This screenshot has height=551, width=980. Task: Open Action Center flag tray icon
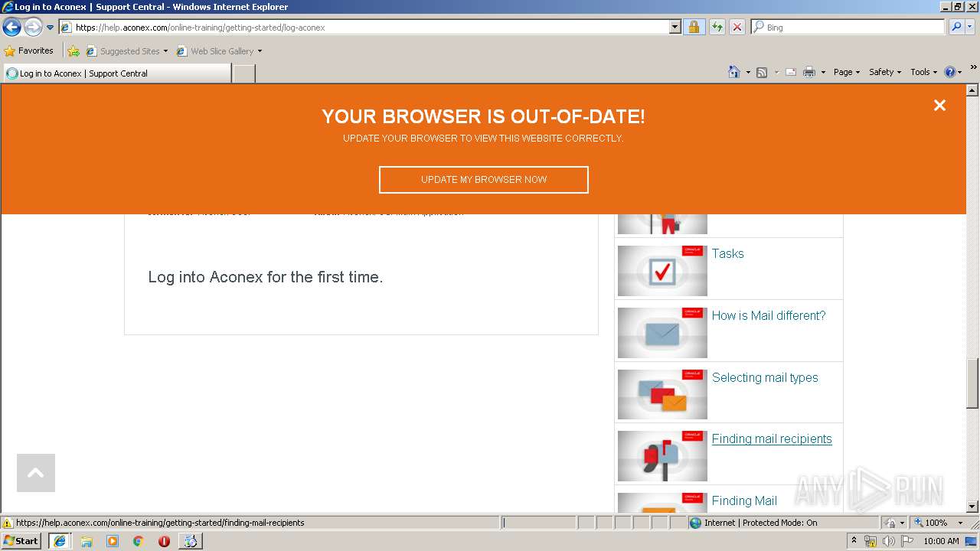tap(907, 541)
